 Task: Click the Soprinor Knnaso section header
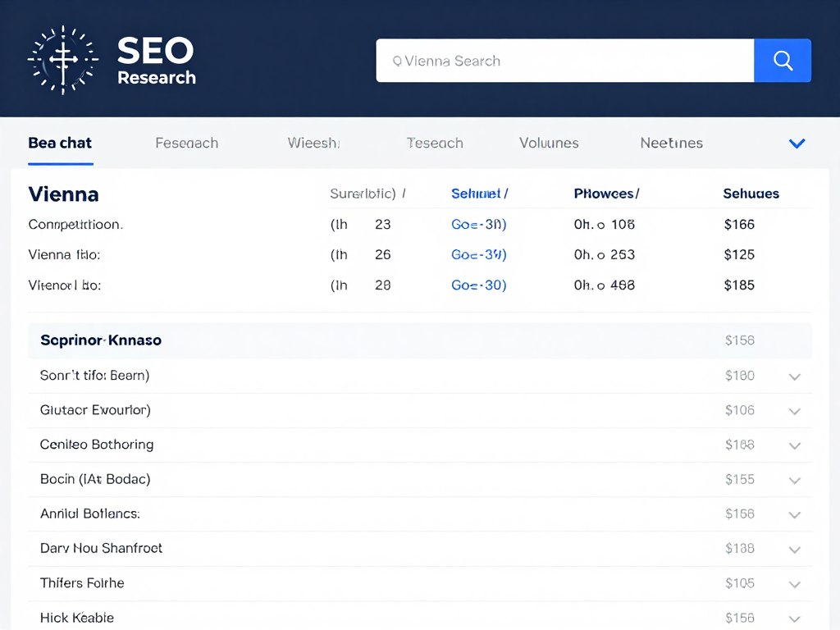coord(420,340)
